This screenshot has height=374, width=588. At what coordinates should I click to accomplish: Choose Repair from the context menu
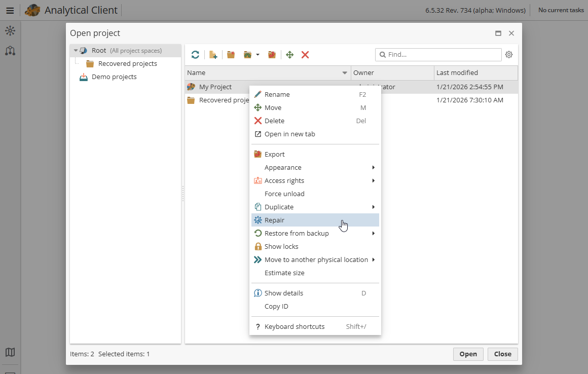pos(275,220)
